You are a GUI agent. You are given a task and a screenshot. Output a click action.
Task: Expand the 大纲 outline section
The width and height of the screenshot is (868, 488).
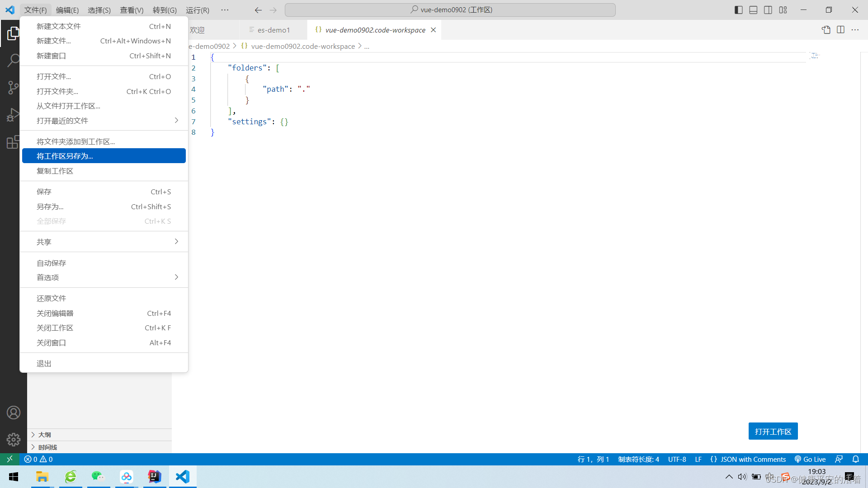pyautogui.click(x=44, y=435)
